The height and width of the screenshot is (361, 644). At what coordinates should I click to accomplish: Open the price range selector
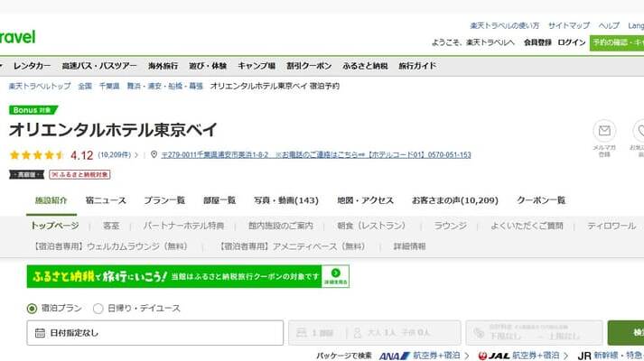pos(535,333)
